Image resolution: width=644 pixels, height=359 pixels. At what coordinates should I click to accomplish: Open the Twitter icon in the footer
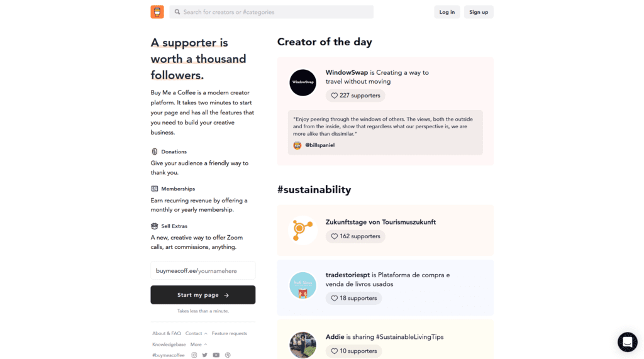click(x=204, y=355)
